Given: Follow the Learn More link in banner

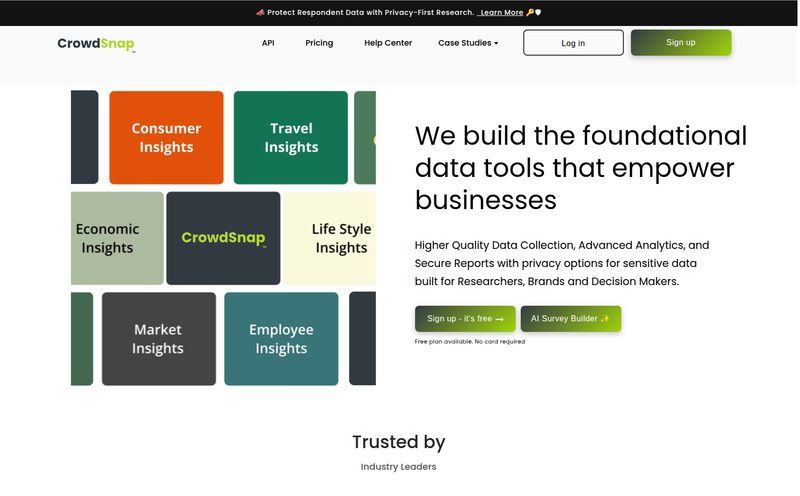Looking at the screenshot, I should pos(502,13).
